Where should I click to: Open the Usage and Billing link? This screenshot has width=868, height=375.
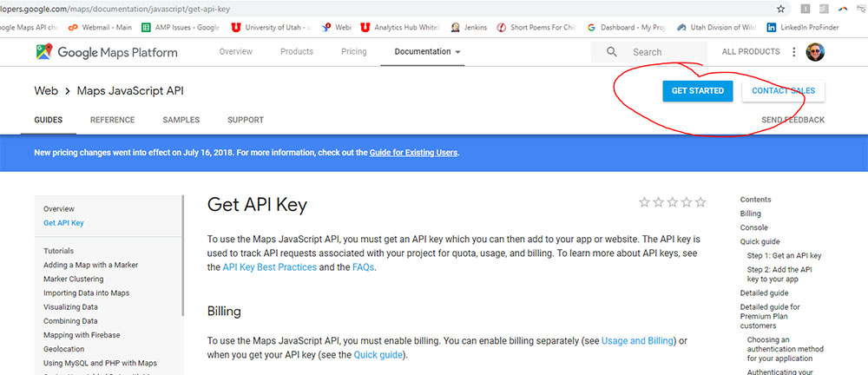click(637, 340)
